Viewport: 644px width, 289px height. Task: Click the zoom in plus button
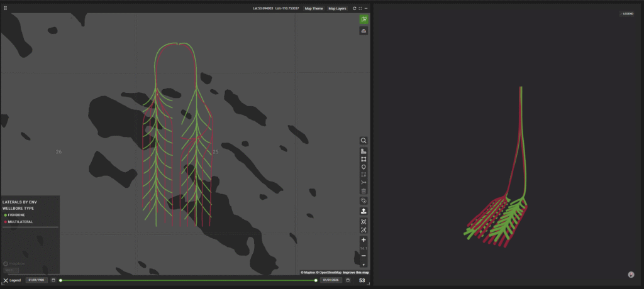point(364,240)
